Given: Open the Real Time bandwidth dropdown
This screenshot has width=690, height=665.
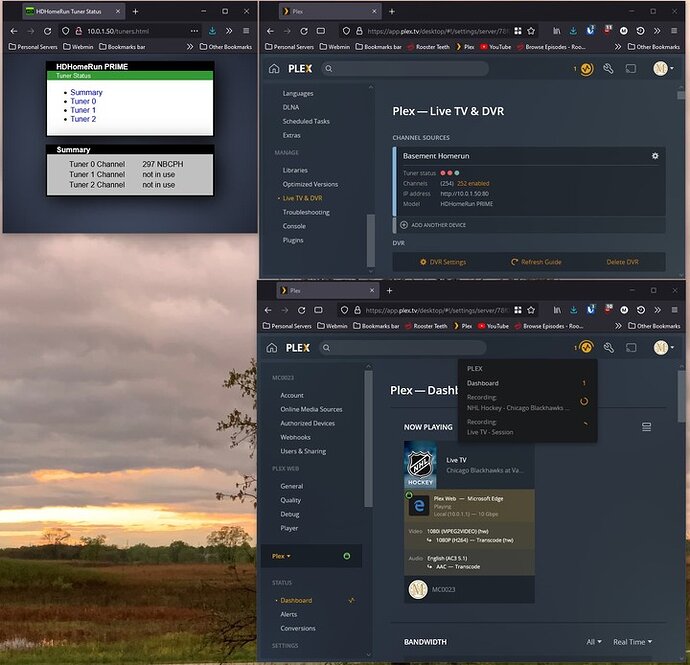Looking at the screenshot, I should (632, 642).
